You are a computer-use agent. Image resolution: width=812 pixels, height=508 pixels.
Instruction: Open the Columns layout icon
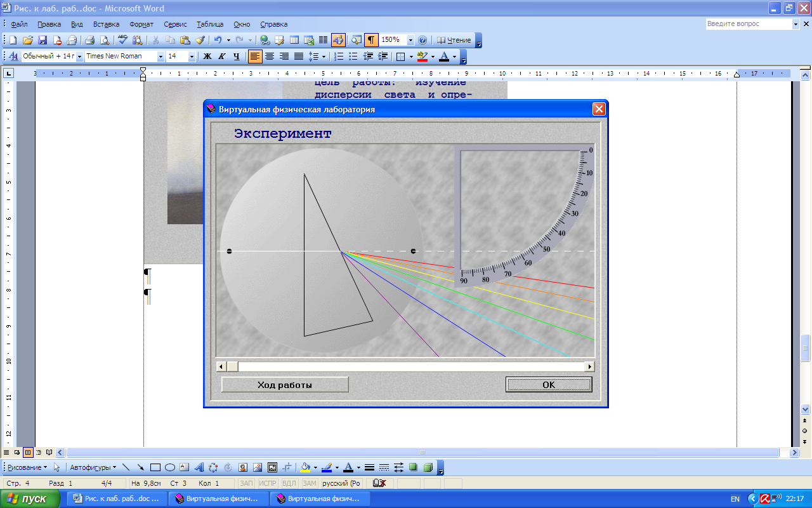pos(324,40)
